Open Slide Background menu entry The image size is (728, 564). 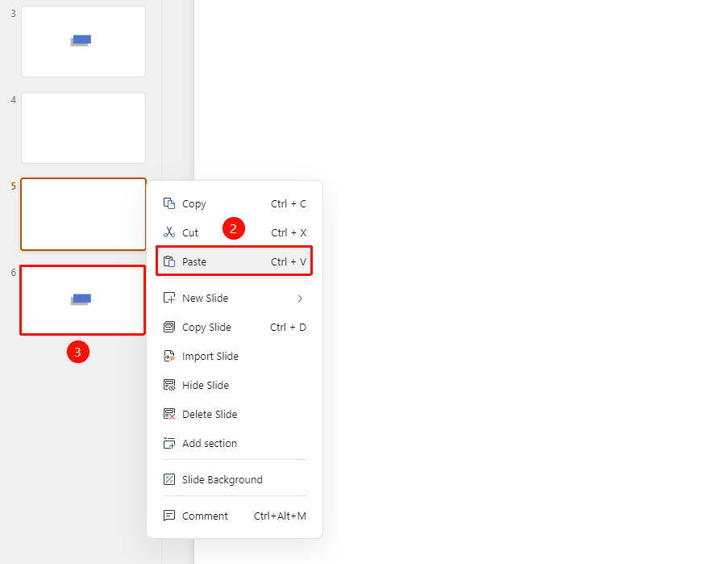pyautogui.click(x=235, y=479)
